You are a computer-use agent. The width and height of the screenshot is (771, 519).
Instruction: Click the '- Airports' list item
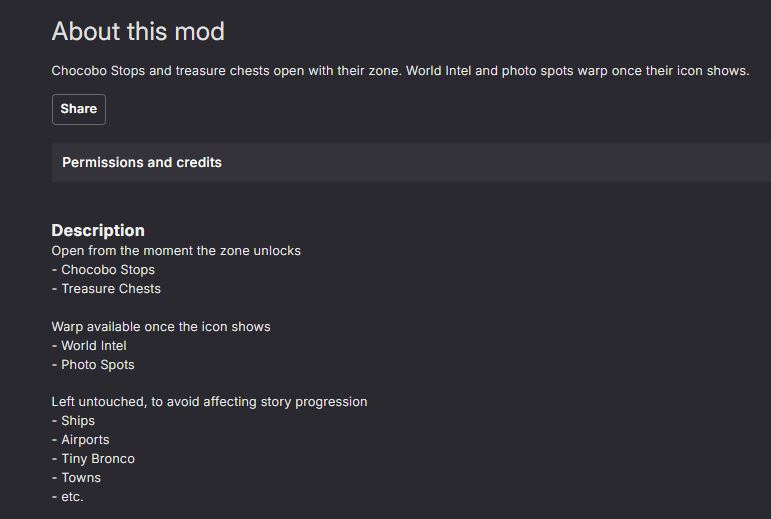tap(81, 440)
